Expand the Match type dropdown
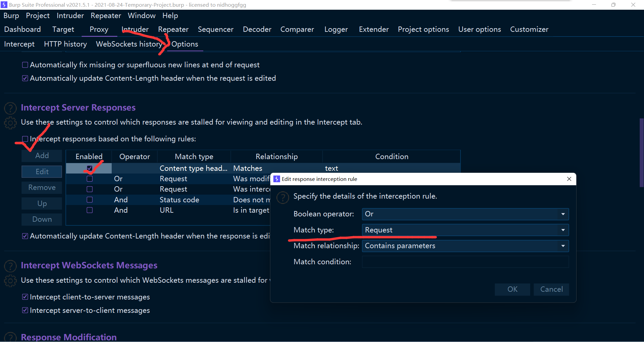The width and height of the screenshot is (644, 342). (x=465, y=230)
